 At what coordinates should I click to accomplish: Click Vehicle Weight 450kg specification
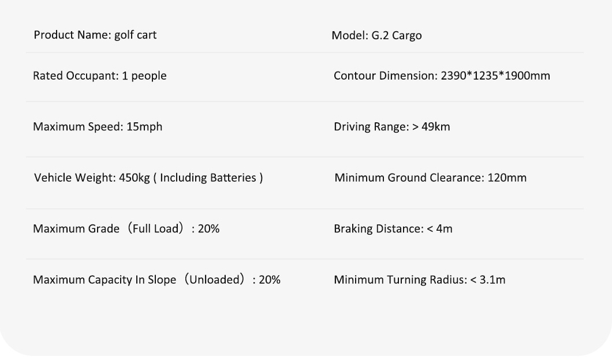(x=148, y=178)
